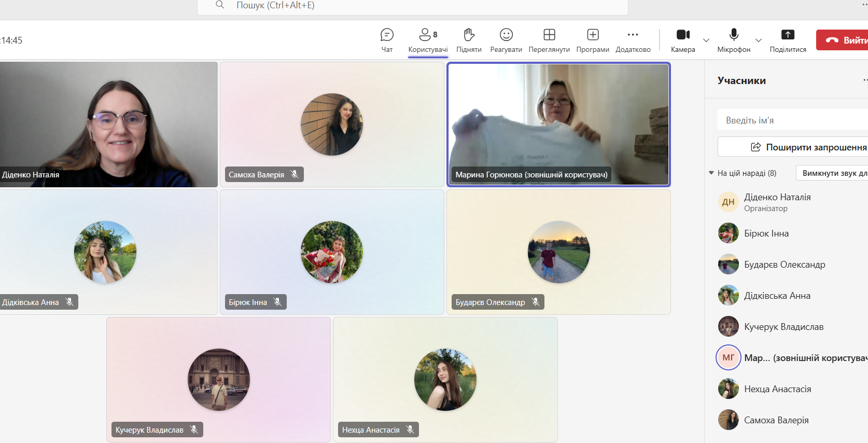Open the Чат (Chat) panel
The image size is (868, 443).
click(387, 40)
